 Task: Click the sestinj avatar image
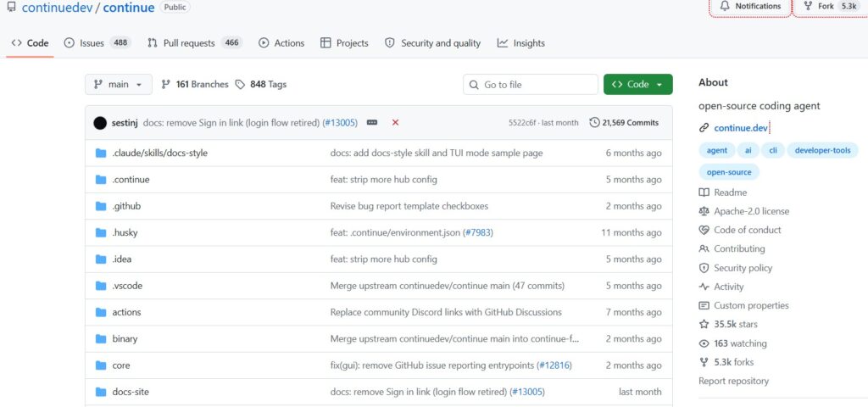[x=100, y=123]
